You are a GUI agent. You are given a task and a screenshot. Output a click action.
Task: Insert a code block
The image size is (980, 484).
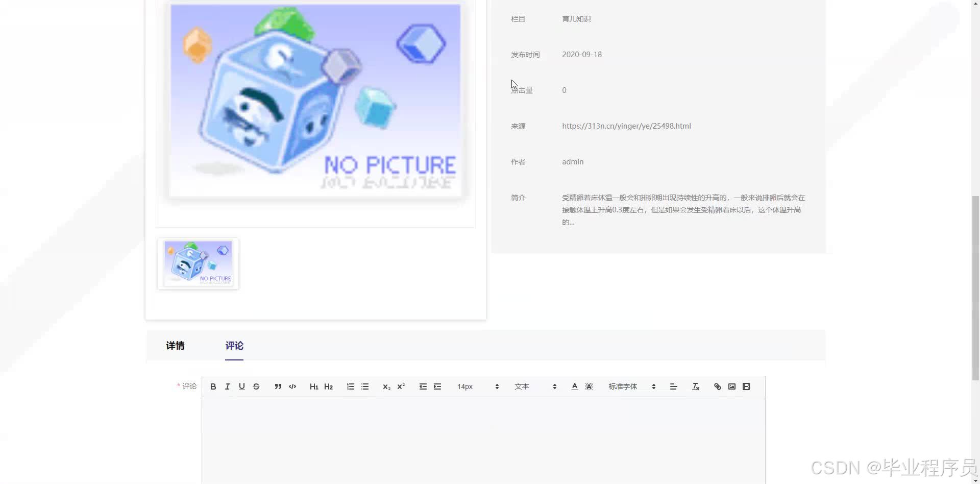292,386
